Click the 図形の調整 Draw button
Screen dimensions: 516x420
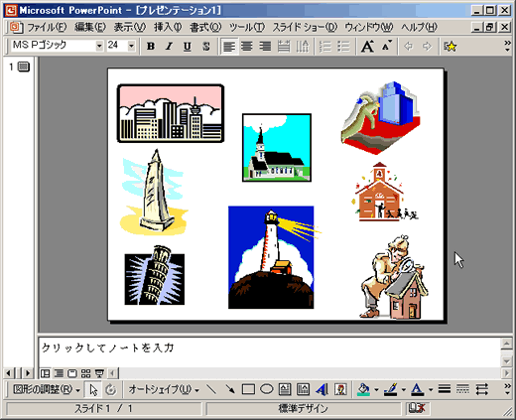click(47, 389)
